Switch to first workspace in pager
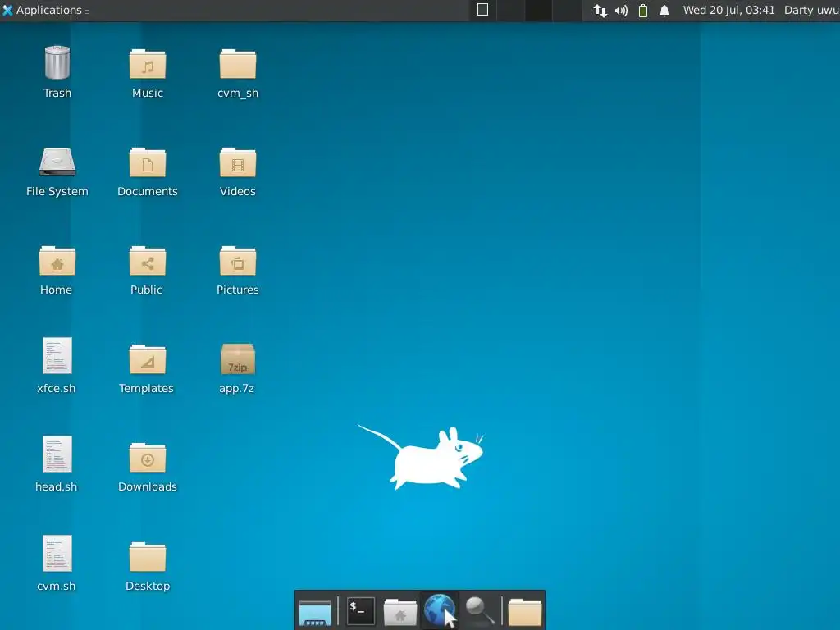This screenshot has height=630, width=840. [x=482, y=10]
